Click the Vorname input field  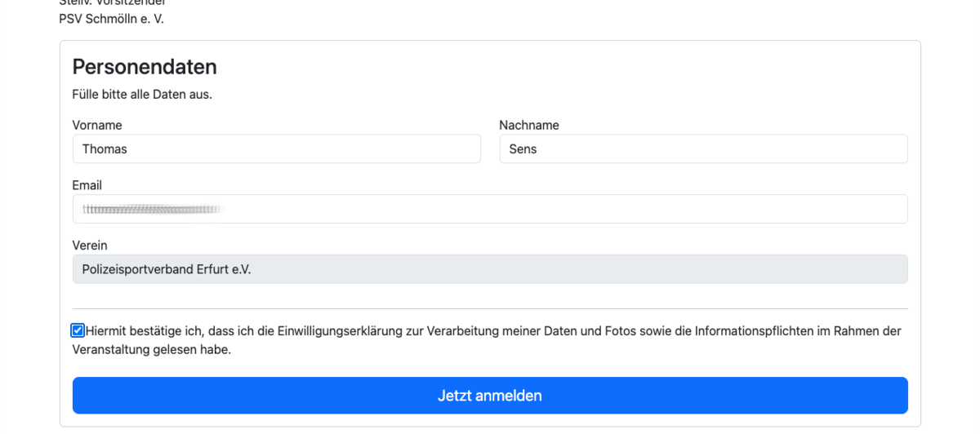point(276,149)
